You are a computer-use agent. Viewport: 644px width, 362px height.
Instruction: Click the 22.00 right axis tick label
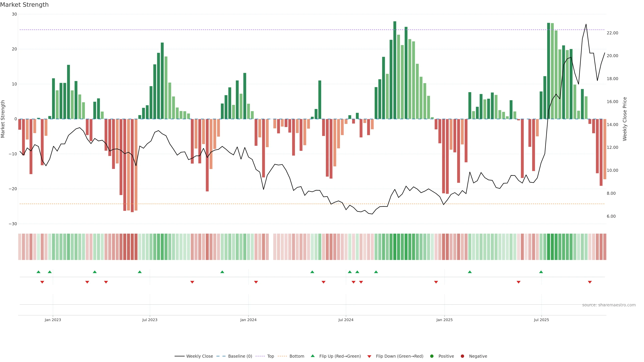click(612, 33)
